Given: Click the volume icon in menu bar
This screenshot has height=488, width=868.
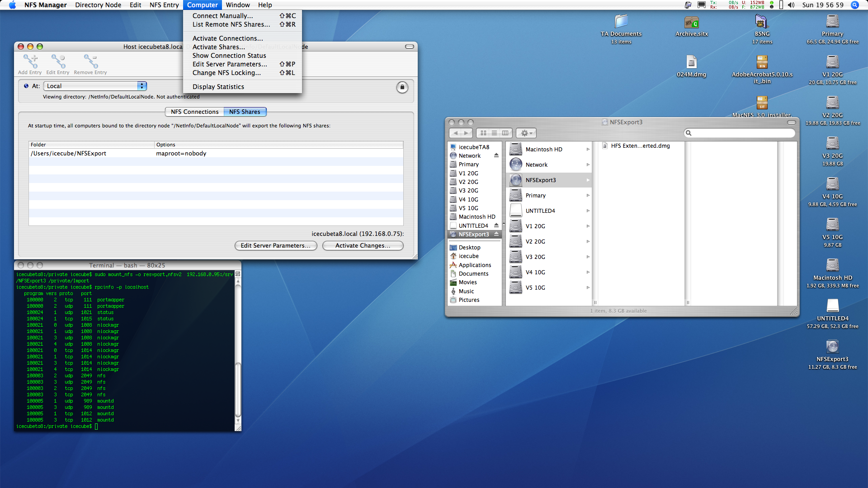Looking at the screenshot, I should click(791, 5).
